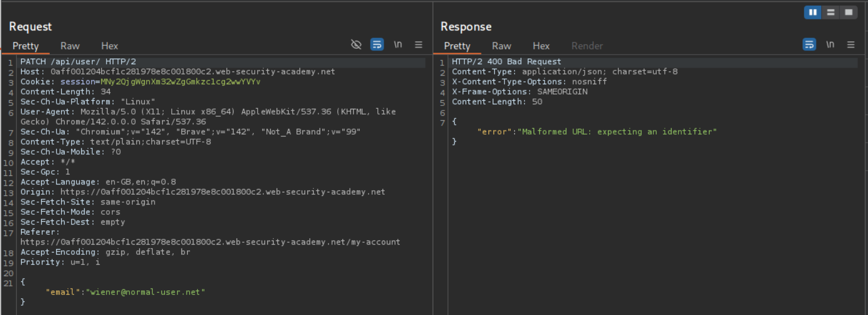This screenshot has height=315, width=868.
Task: Show newline characters in the Response panel
Action: point(830,45)
